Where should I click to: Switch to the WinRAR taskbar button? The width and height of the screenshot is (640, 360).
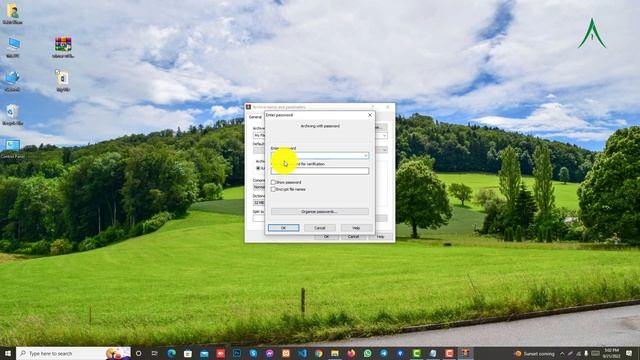click(465, 353)
